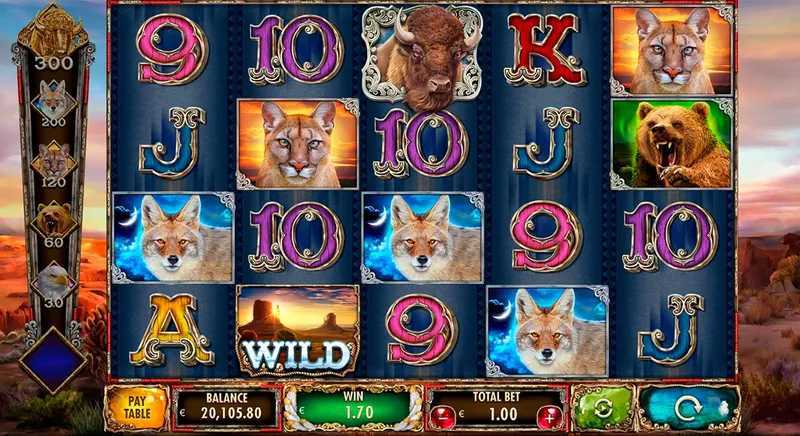Click the grizzly bear reel symbol
Screen dimensions: 800x436
[x=672, y=144]
